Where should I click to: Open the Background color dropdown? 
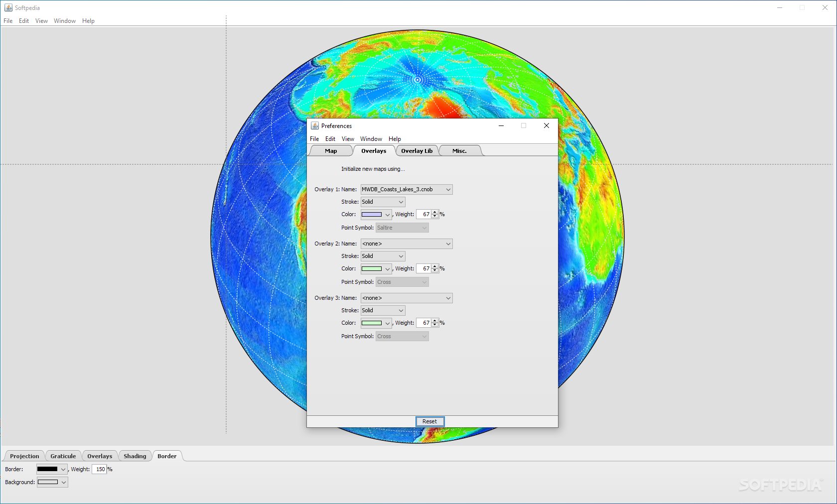point(52,482)
